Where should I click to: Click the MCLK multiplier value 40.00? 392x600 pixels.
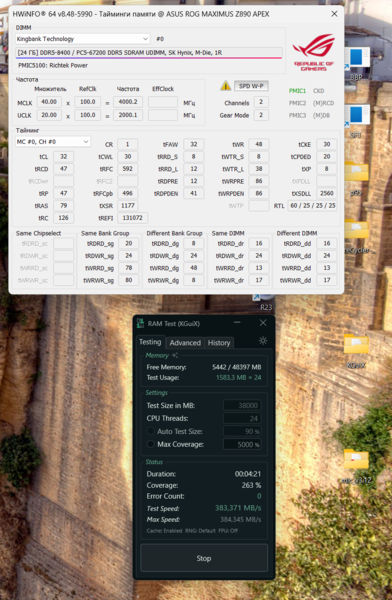click(49, 102)
